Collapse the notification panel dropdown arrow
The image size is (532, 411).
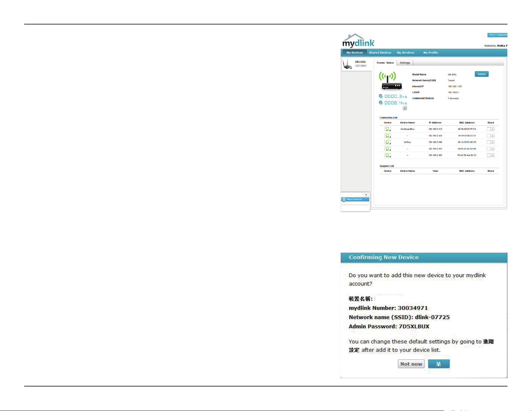pyautogui.click(x=366, y=195)
